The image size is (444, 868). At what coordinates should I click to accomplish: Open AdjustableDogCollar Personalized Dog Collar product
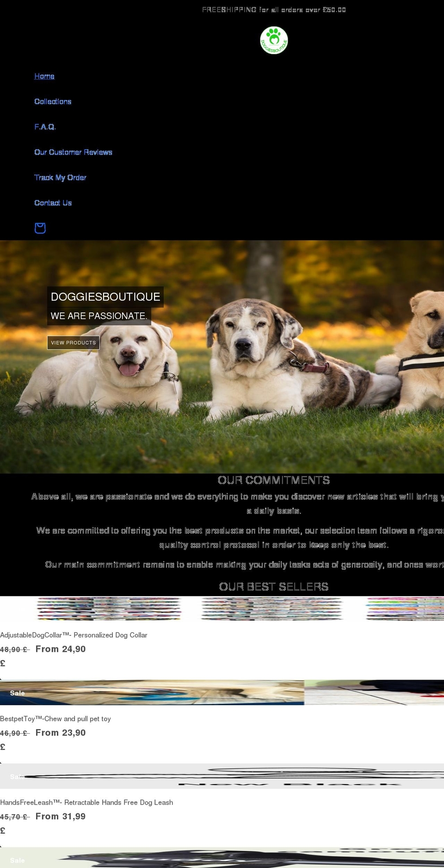click(x=74, y=635)
